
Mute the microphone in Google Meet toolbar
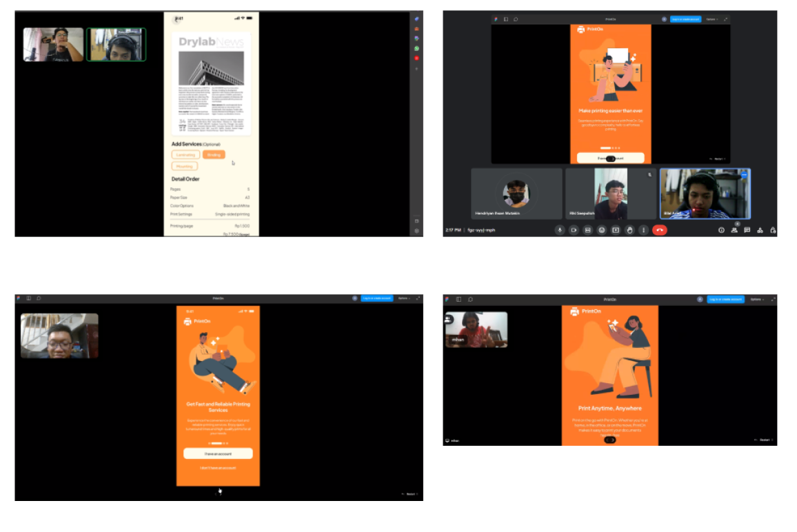tap(560, 230)
